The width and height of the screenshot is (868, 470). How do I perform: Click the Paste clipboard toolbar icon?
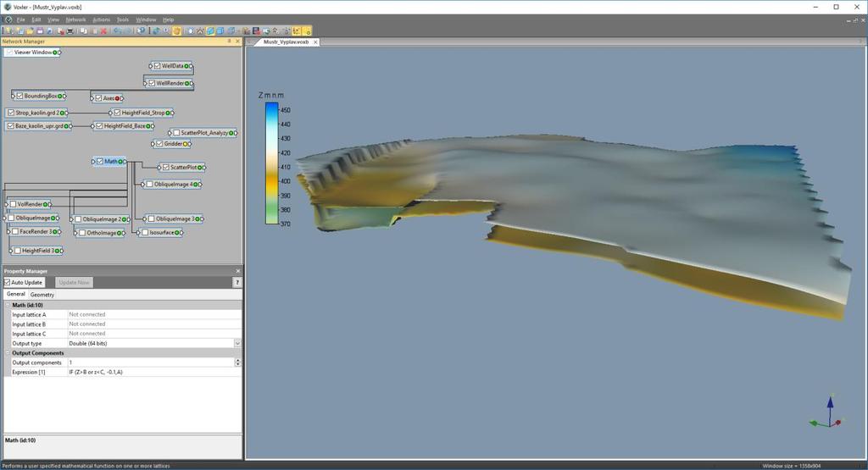point(93,31)
